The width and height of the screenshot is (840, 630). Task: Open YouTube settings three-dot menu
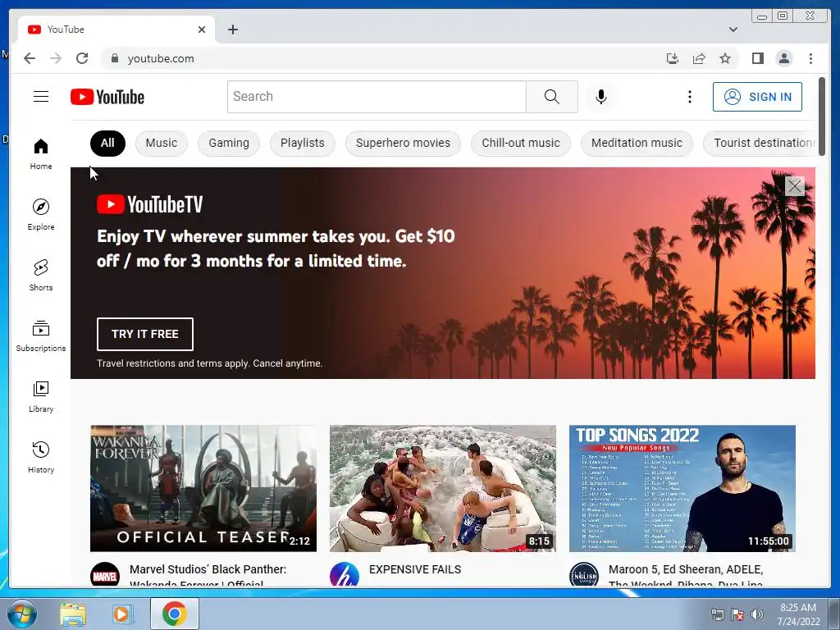tap(689, 97)
